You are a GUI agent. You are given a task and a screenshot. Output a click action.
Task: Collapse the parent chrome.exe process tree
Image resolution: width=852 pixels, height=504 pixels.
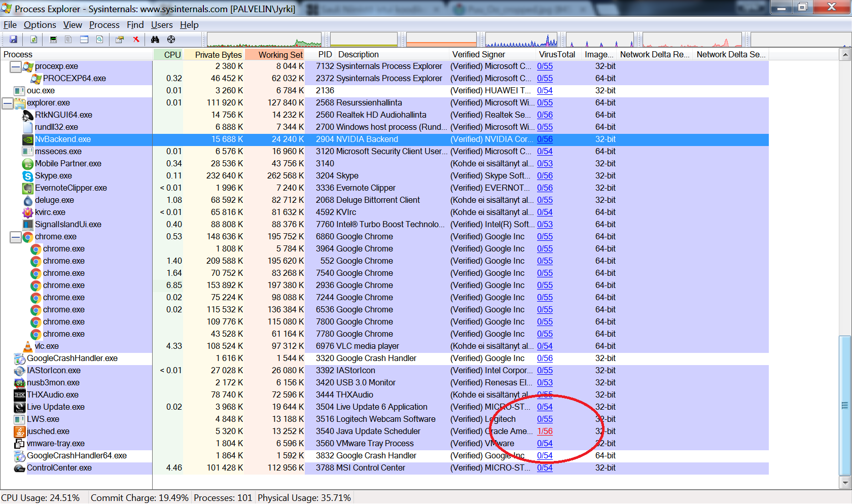(x=16, y=237)
